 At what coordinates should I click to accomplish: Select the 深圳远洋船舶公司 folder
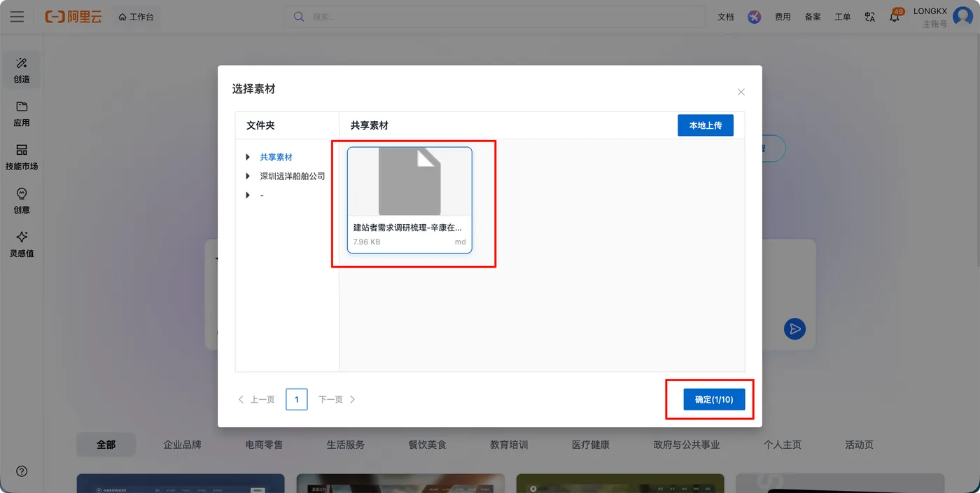[293, 176]
